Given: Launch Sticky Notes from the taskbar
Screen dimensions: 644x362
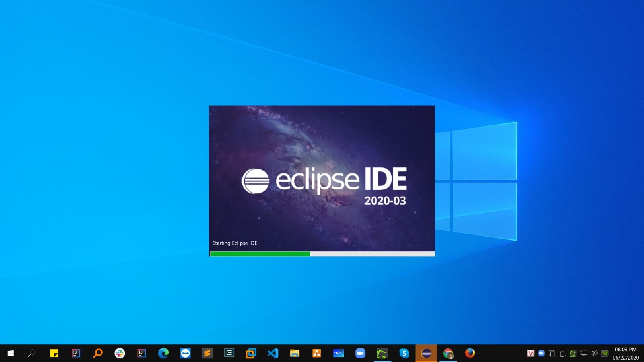Looking at the screenshot, I should coord(54,353).
